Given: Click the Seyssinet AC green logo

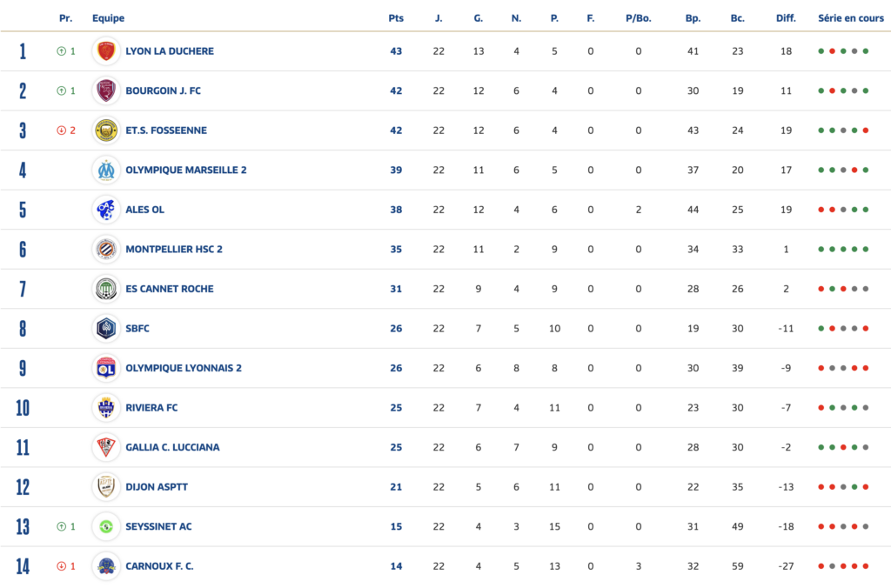Looking at the screenshot, I should point(106,526).
